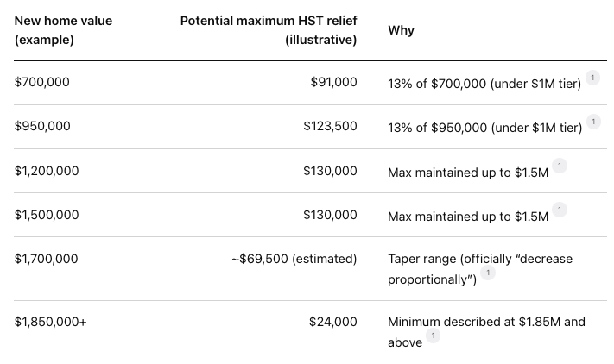Click "13% of $700,000 (under $1M tier)" text
Screen dimensions: 614x364
(484, 83)
